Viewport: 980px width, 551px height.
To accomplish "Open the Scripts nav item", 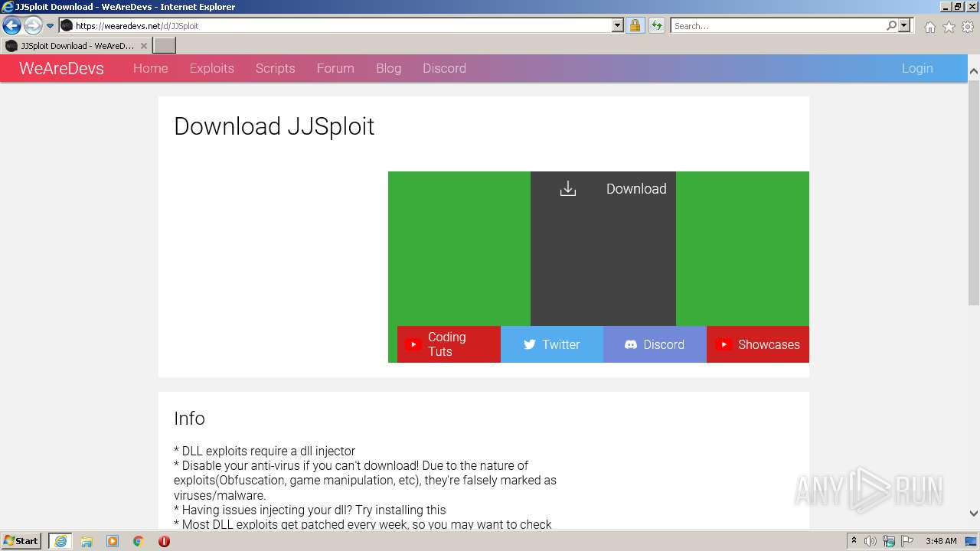I will pos(275,68).
